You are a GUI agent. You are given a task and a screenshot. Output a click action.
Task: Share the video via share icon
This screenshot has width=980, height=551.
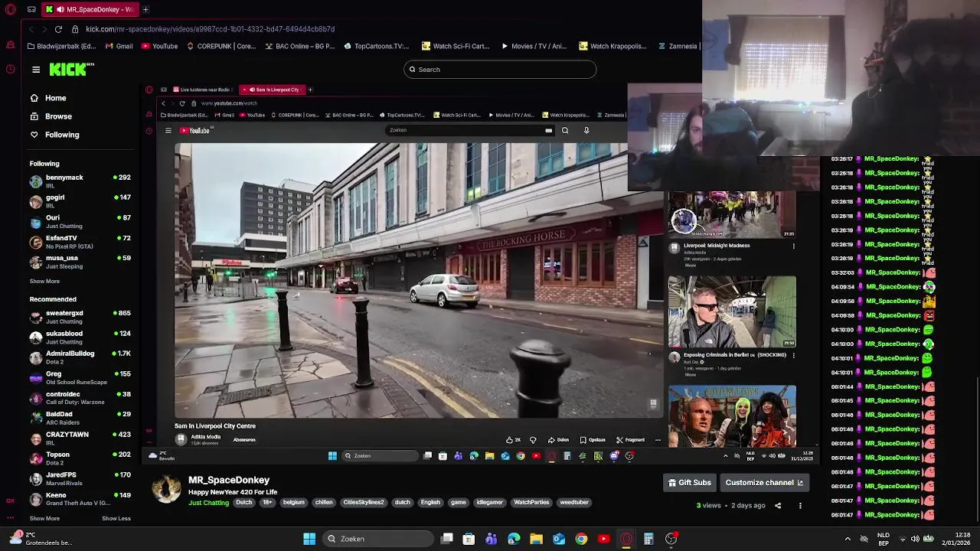click(778, 506)
